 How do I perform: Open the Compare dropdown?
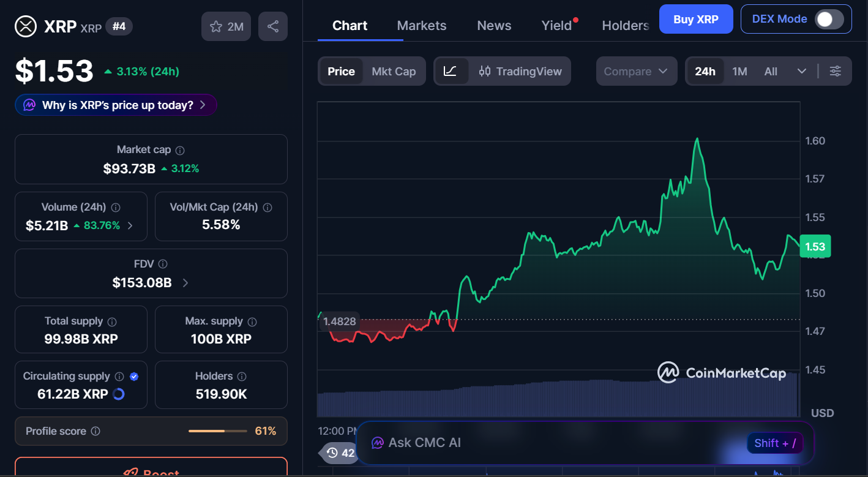click(637, 71)
